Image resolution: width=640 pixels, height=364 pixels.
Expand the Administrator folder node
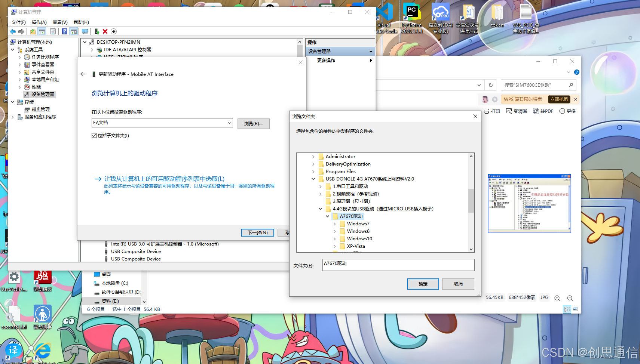pos(313,157)
